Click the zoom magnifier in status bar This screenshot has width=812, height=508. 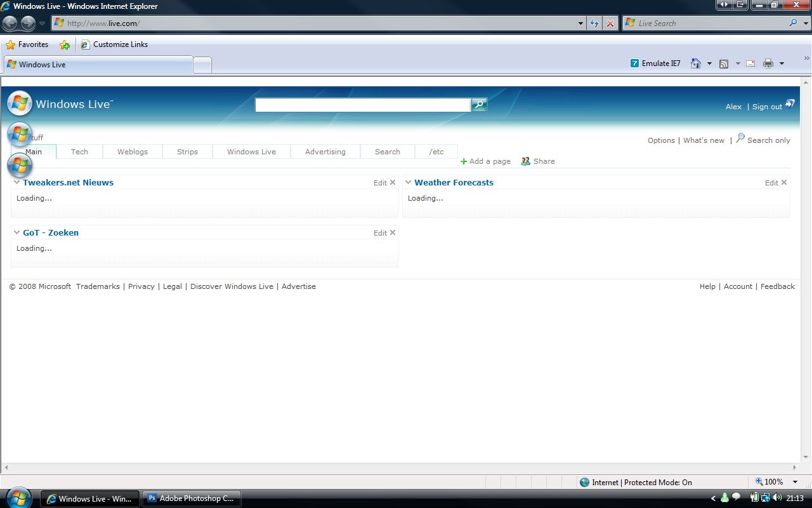coord(759,482)
